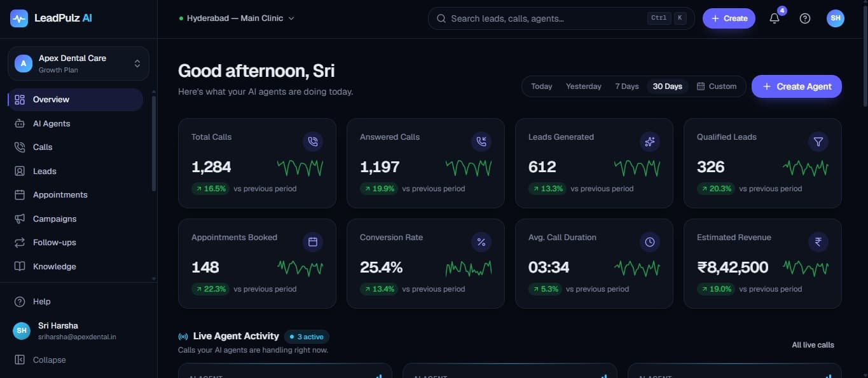This screenshot has width=868, height=378.
Task: Click the LeadPulz AI logo icon
Action: [19, 18]
